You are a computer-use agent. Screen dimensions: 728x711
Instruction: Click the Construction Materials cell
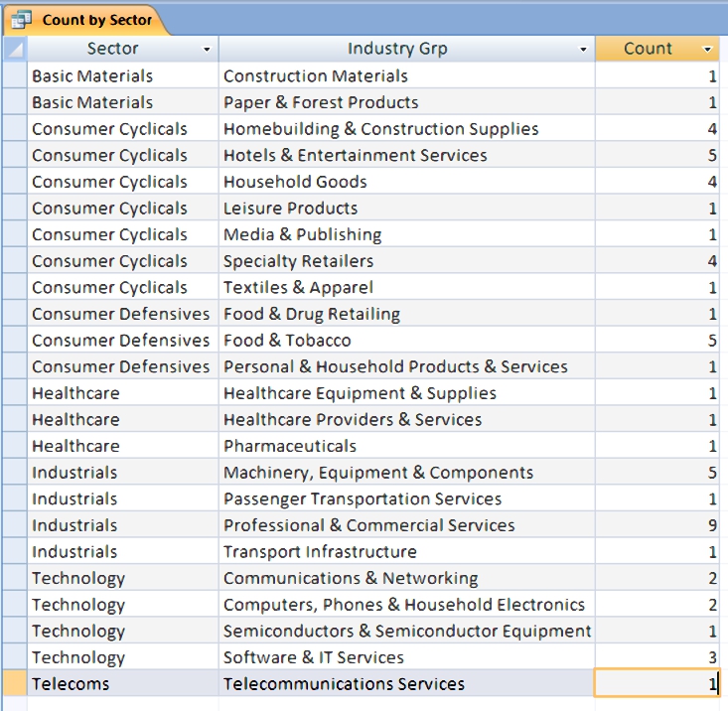pyautogui.click(x=407, y=75)
